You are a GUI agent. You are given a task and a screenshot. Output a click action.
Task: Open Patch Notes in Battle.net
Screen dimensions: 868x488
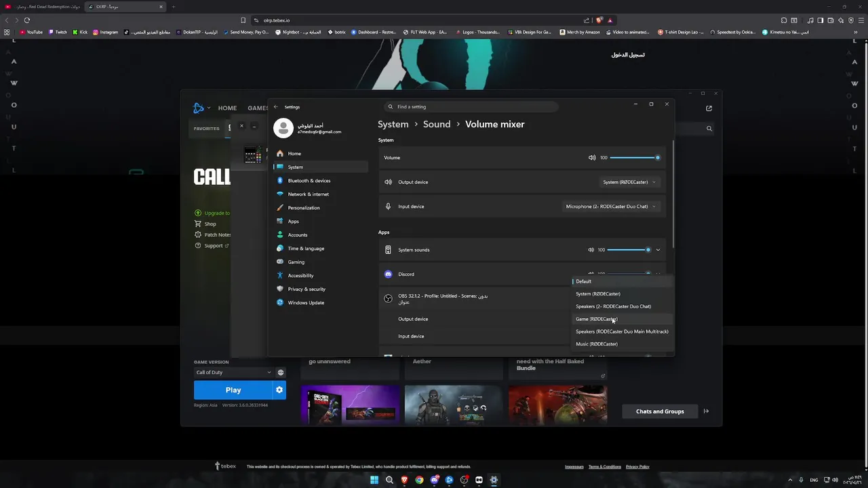point(213,235)
